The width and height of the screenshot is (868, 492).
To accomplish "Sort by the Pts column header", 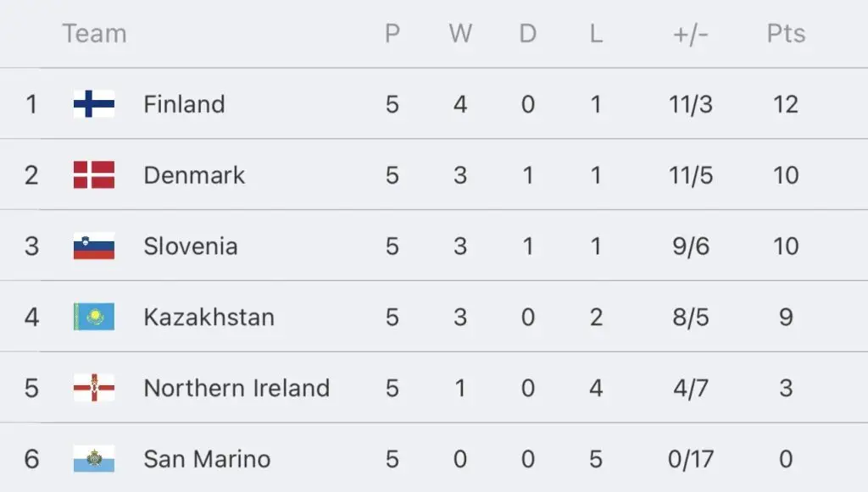I will [x=786, y=33].
